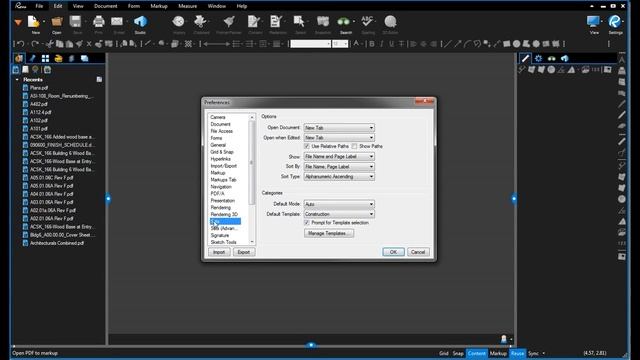Select Markups Tab preferences category
Image resolution: width=640 pixels, height=360 pixels.
(x=223, y=180)
